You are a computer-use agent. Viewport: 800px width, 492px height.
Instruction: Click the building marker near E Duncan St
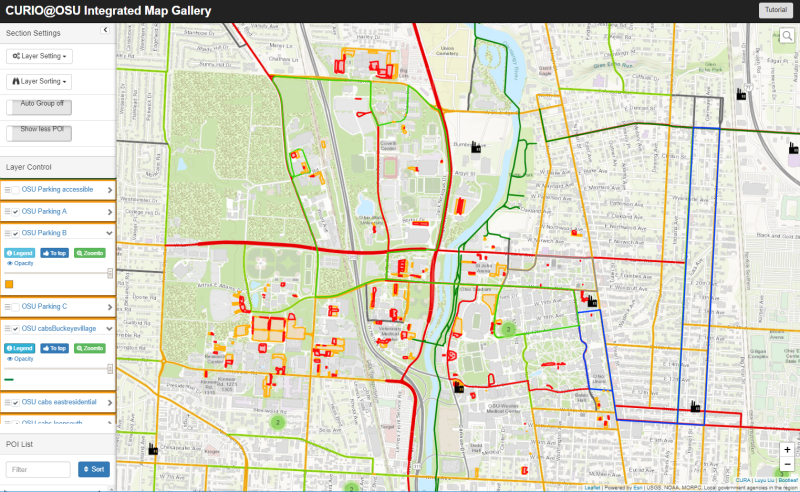coord(741,94)
